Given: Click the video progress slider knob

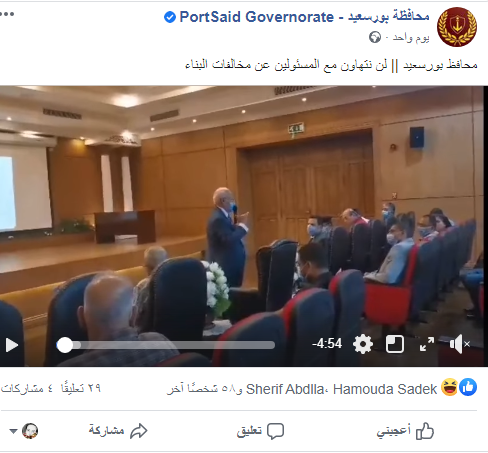Looking at the screenshot, I should 65,345.
